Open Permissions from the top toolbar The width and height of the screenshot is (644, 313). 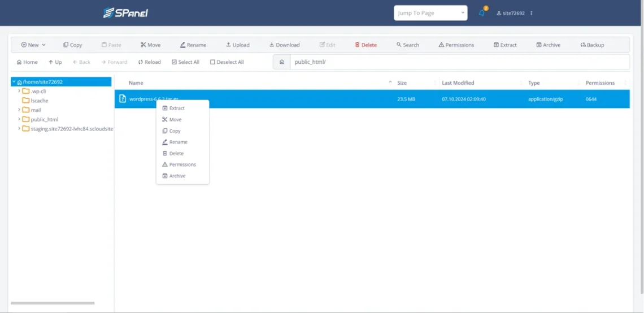pos(441,45)
